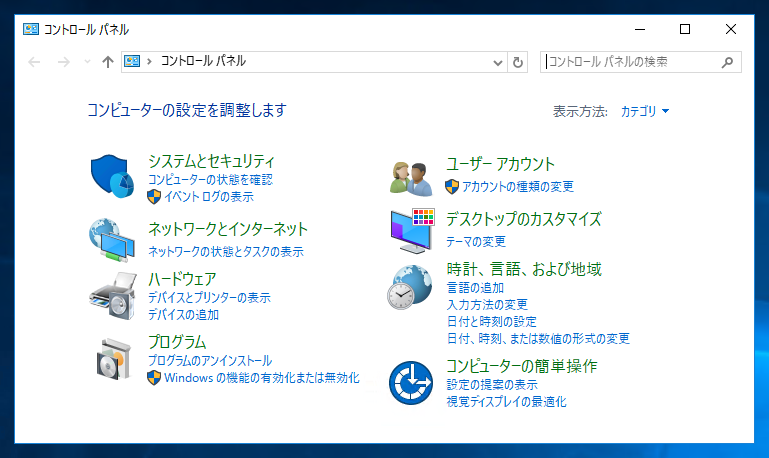Click the back arrow navigation button
769x458 pixels.
click(x=34, y=62)
